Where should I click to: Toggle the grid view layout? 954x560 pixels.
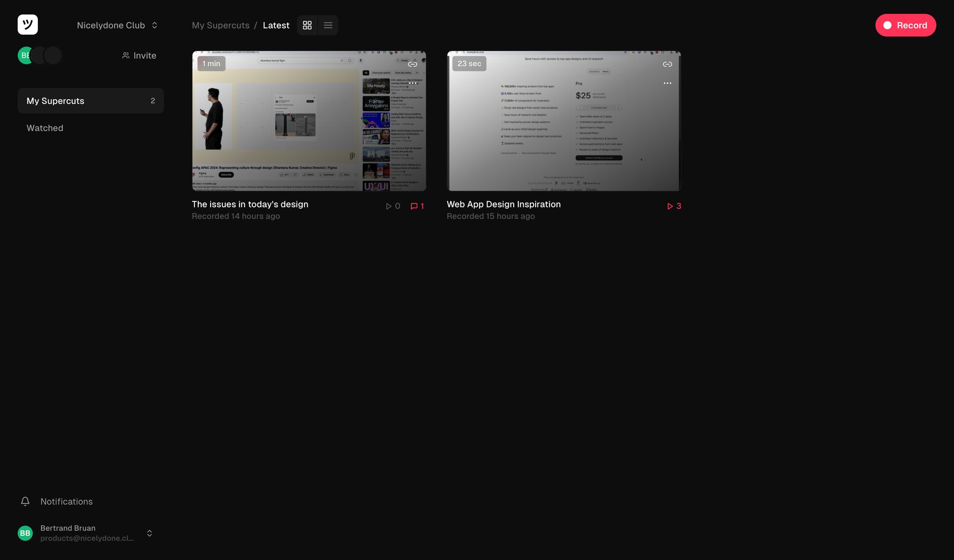click(307, 25)
